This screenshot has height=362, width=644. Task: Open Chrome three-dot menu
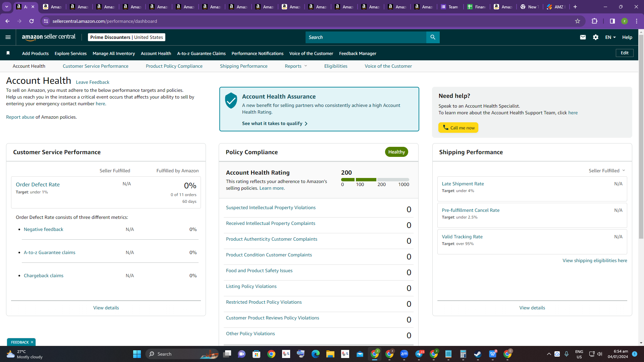pos(637,21)
